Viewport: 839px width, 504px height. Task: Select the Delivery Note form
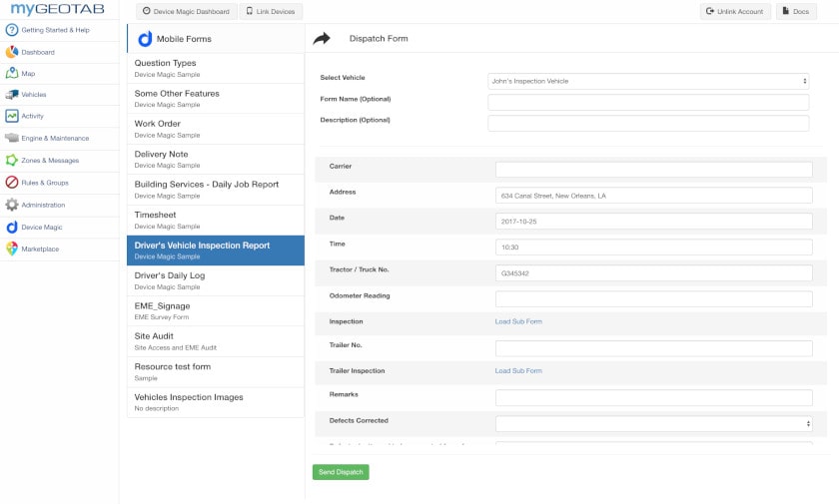pyautogui.click(x=216, y=160)
